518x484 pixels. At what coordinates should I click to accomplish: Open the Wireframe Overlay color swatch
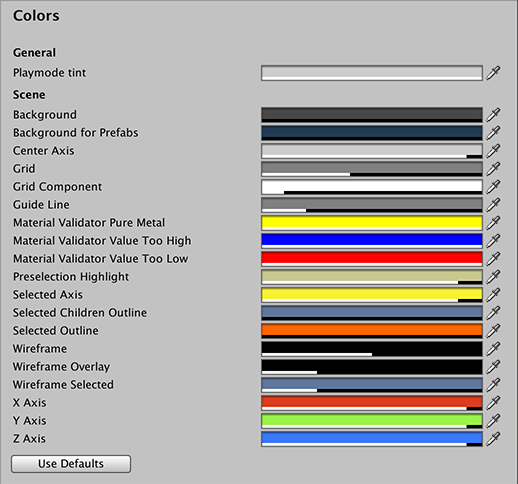(x=372, y=367)
